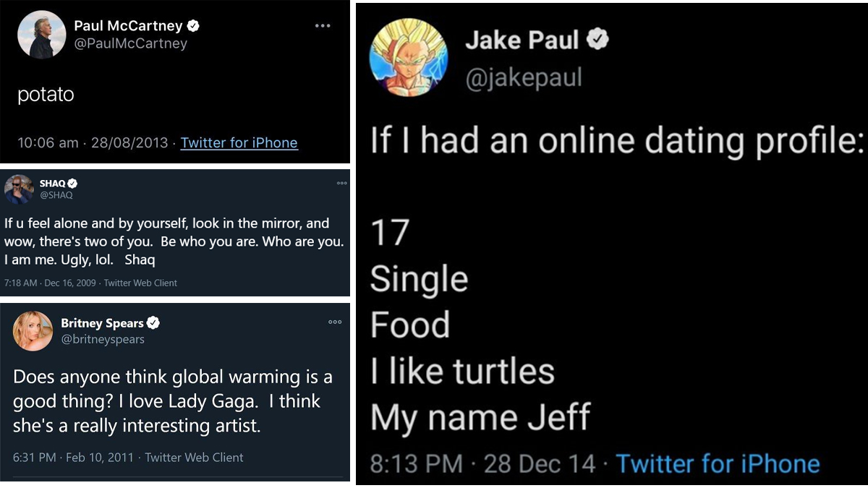Click the Jake Paul display name
Screen dimensions: 868x488
[x=522, y=40]
